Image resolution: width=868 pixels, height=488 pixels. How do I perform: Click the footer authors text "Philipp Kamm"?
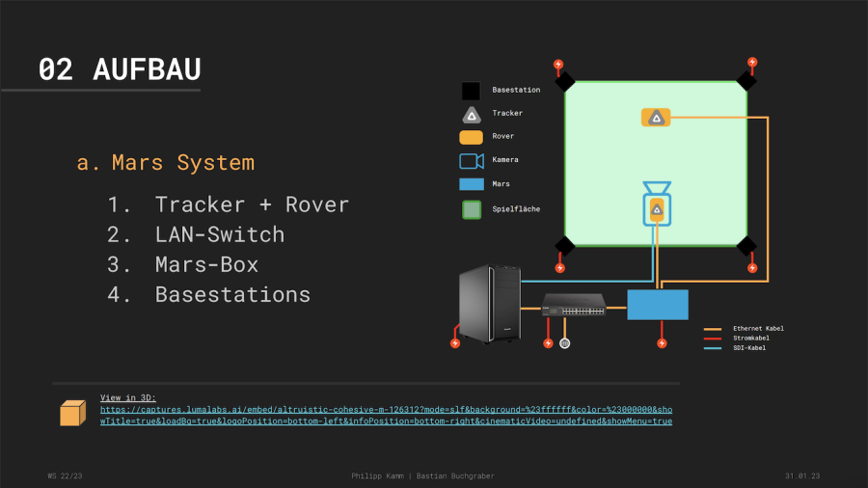click(378, 476)
